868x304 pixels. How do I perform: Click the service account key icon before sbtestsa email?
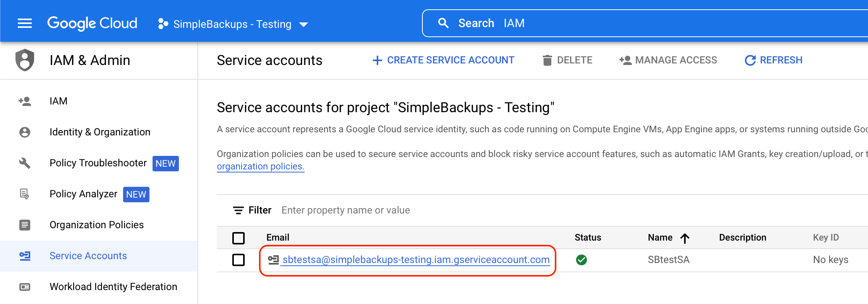(x=273, y=260)
